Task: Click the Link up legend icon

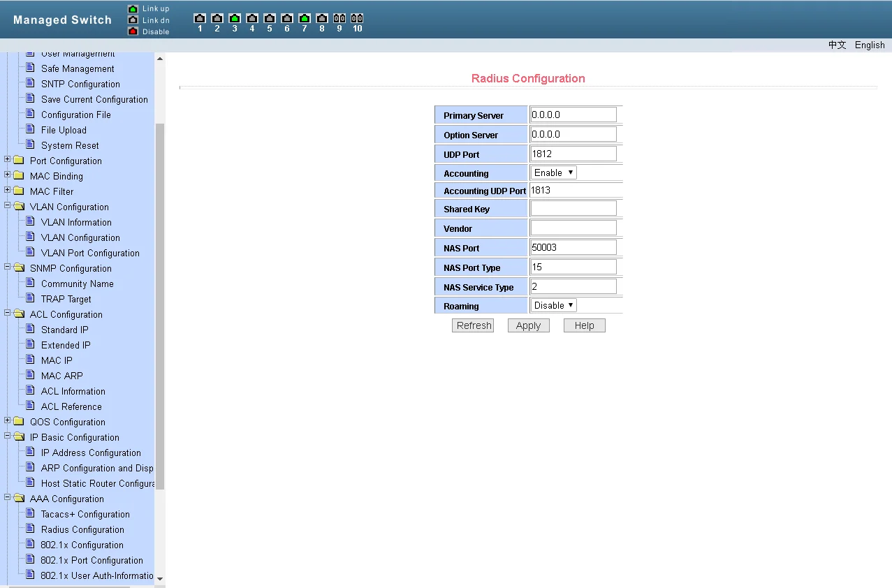Action: [x=133, y=8]
